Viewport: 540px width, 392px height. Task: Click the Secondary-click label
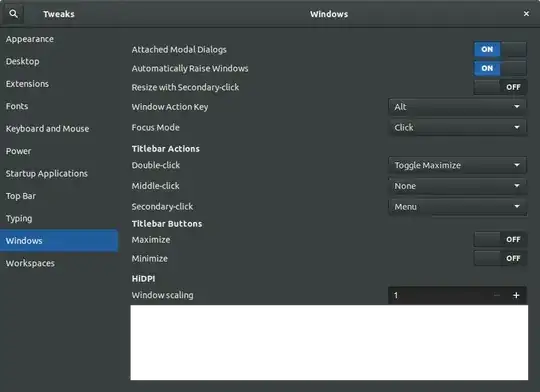[162, 207]
